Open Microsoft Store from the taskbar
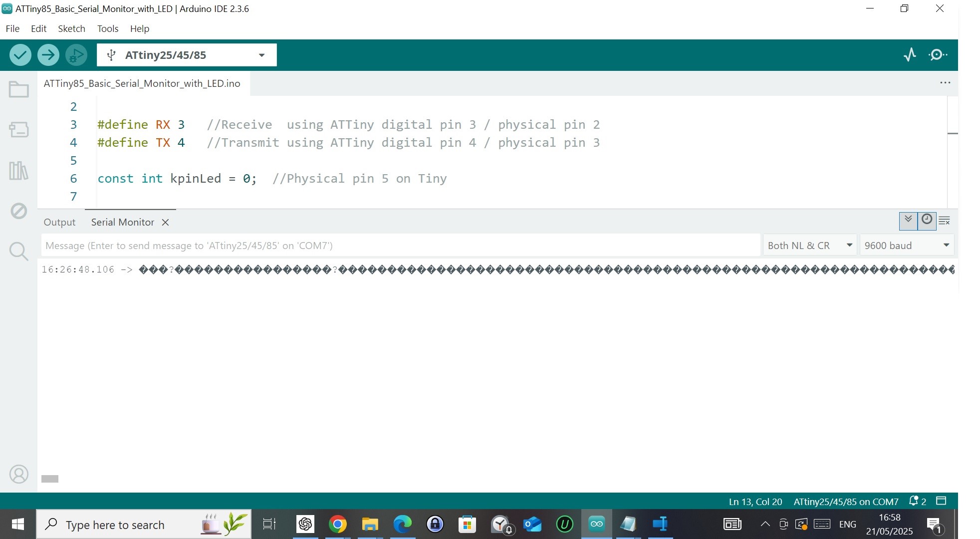Viewport: 980px width, 539px height. point(468,524)
